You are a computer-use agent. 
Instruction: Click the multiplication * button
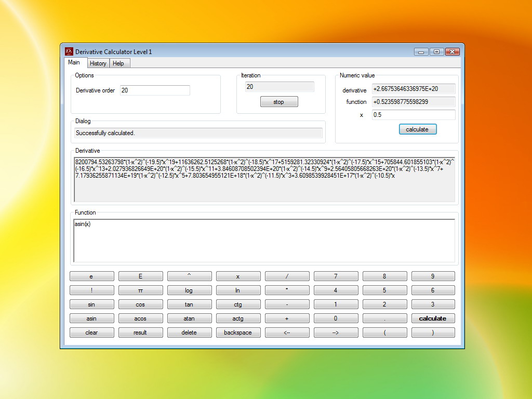tap(287, 290)
